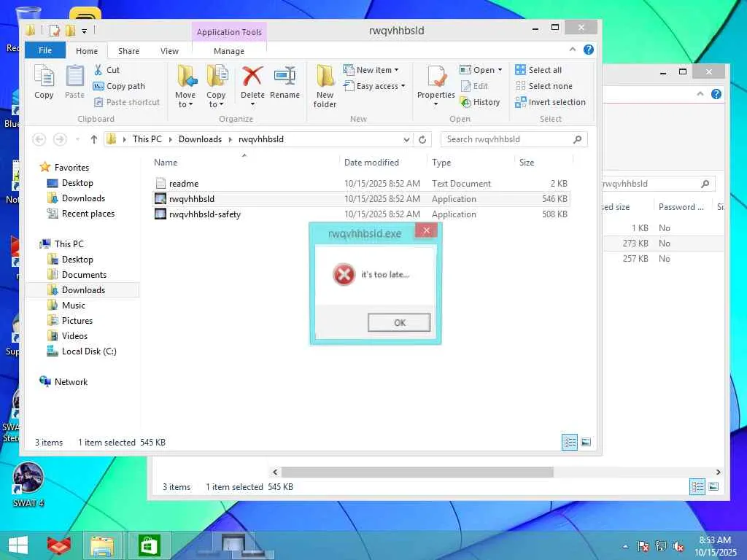Open the Manage ribbon tab
This screenshot has height=560, width=747.
(x=229, y=51)
